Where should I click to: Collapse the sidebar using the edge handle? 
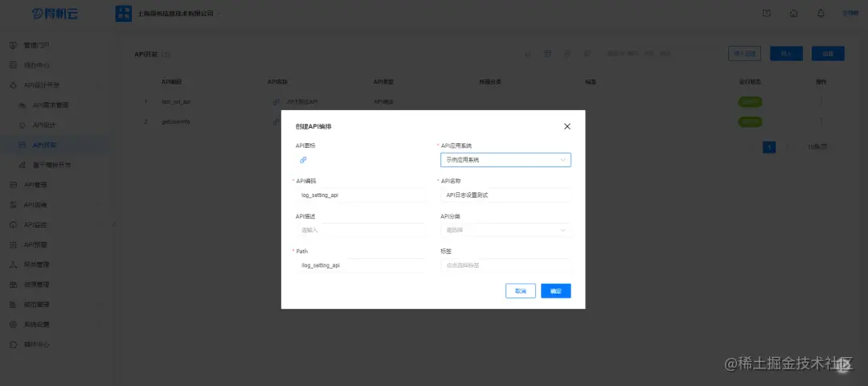tap(114, 224)
